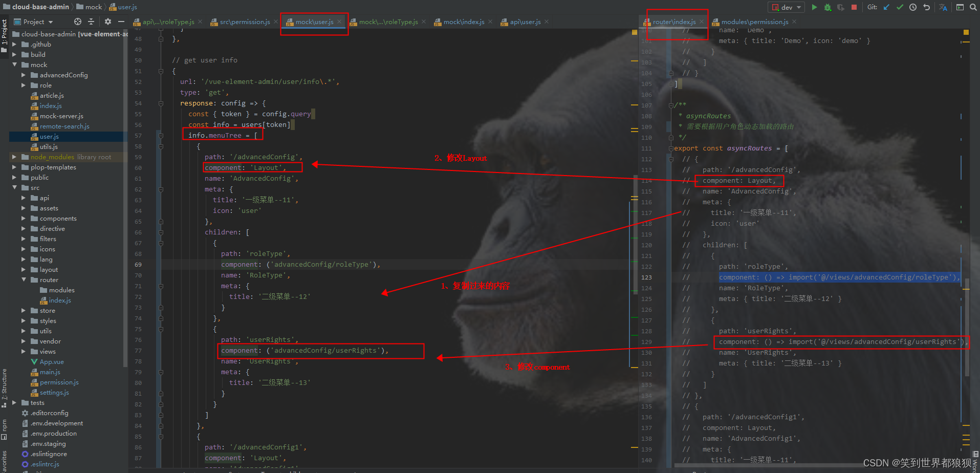Close the mock\user.js editor tab
The image size is (980, 473).
(339, 22)
